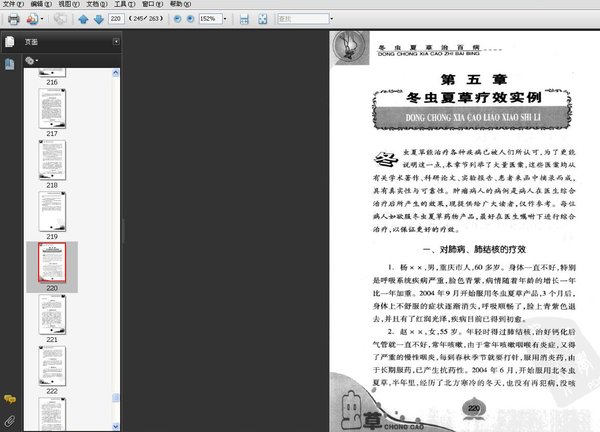Open the zoom level dropdown arrow

pos(225,18)
